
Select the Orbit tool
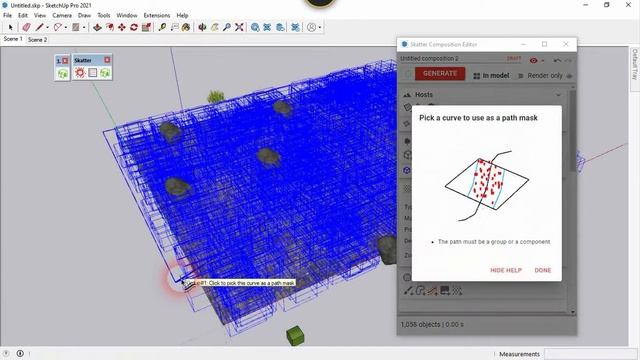pos(202,27)
